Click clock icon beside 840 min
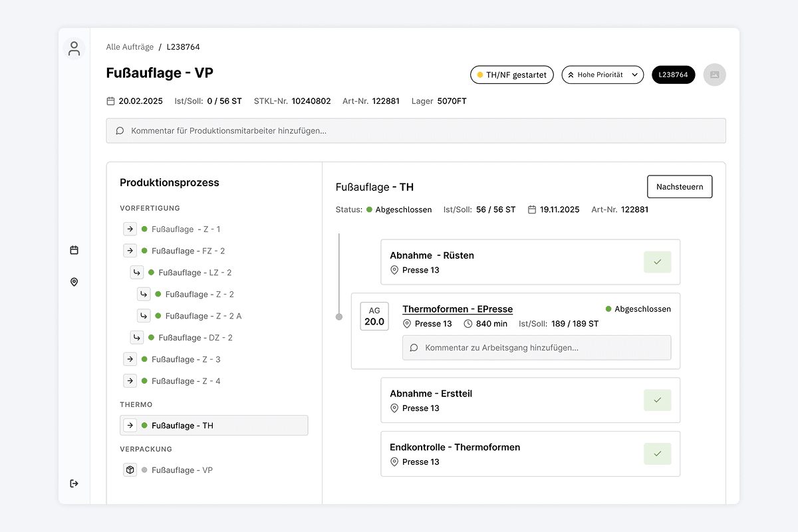Image resolution: width=798 pixels, height=532 pixels. [467, 324]
